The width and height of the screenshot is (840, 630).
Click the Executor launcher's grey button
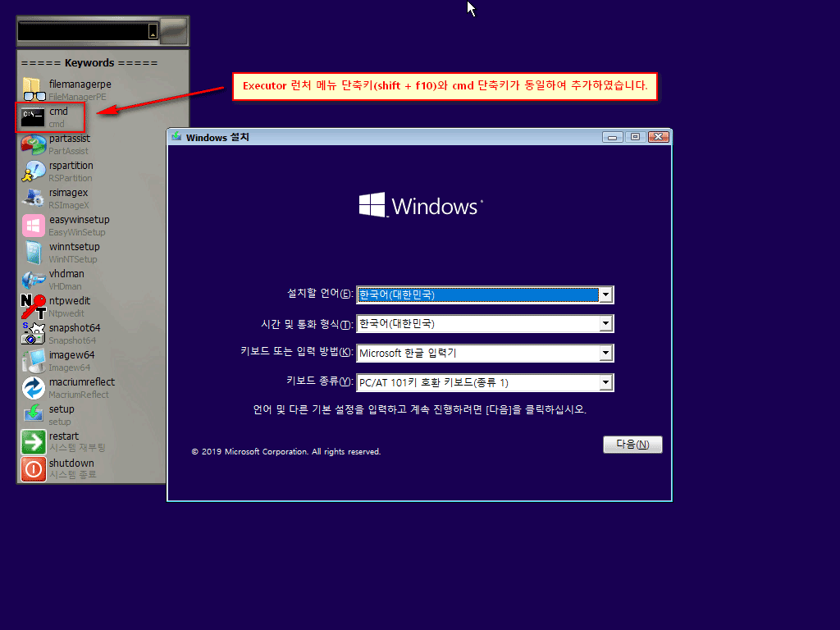coord(174,31)
